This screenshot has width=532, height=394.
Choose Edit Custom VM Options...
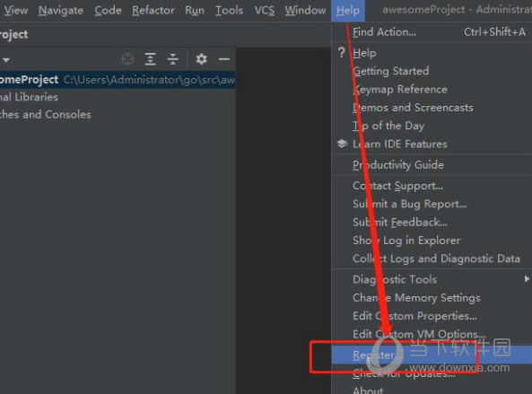[432, 335]
